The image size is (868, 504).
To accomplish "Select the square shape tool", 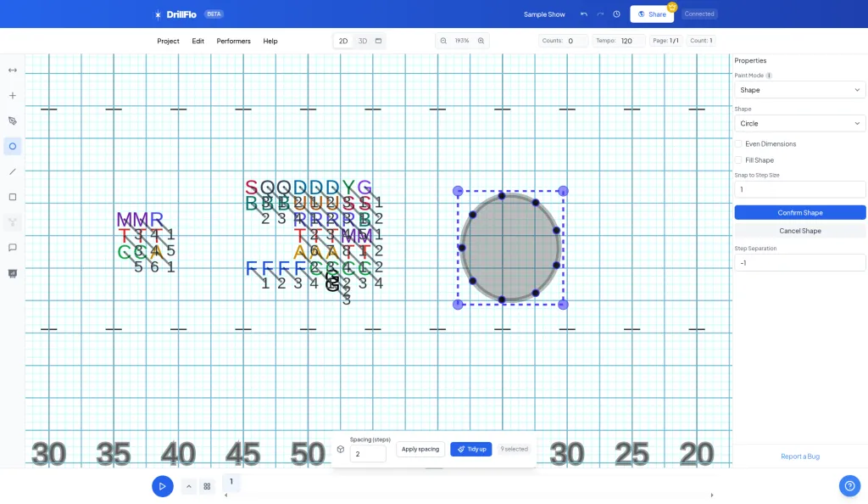I will click(x=12, y=197).
